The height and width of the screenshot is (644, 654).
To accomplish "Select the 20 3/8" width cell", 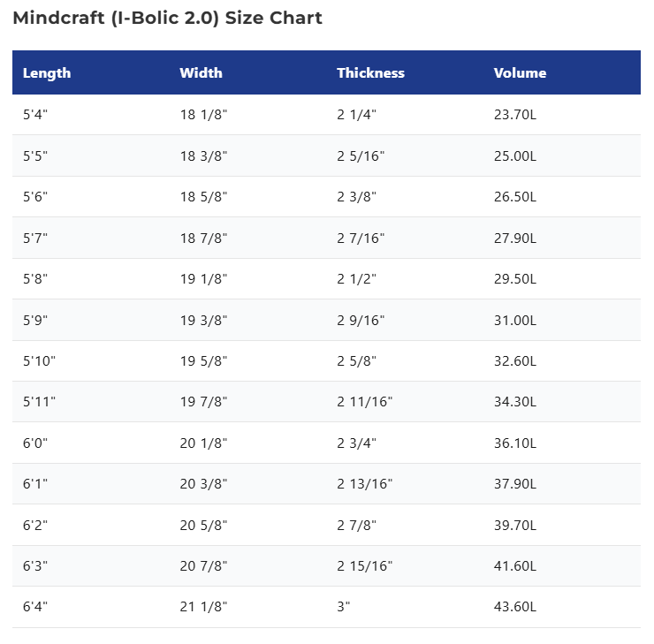I will [x=203, y=484].
